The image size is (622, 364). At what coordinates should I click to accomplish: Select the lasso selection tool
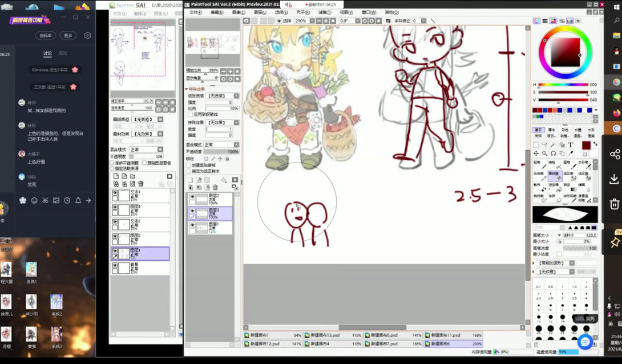pos(545,145)
